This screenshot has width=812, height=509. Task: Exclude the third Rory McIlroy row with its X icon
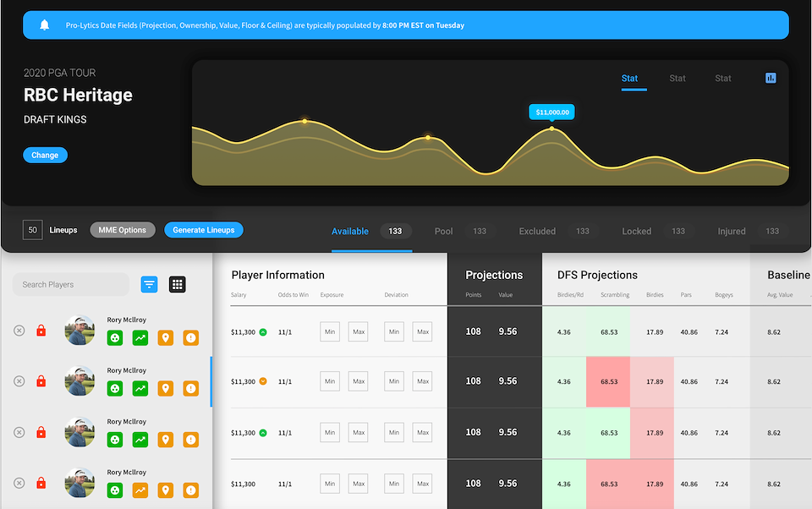click(x=19, y=432)
